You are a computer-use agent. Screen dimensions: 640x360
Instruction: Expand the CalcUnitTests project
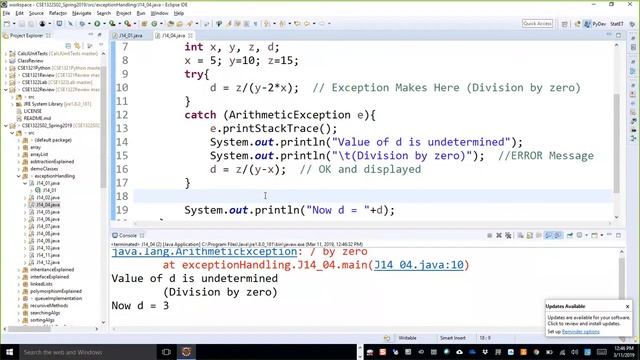(6, 53)
